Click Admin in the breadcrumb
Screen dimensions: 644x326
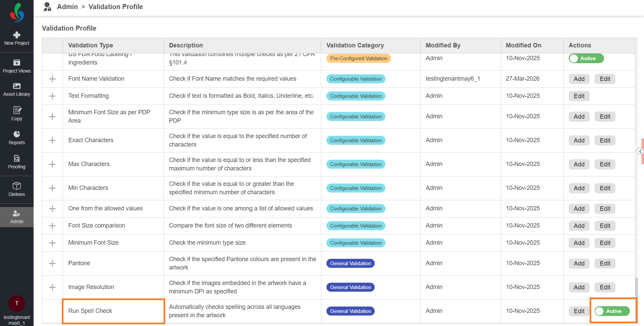[67, 7]
